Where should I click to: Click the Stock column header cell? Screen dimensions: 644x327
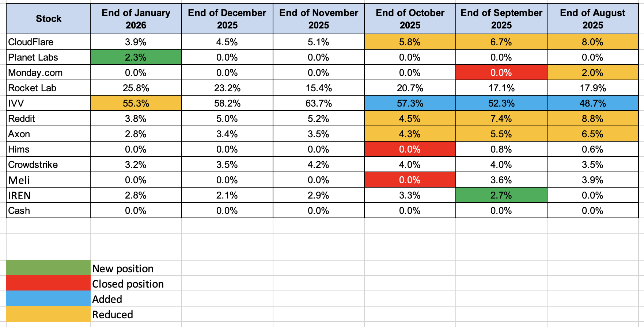[48, 19]
